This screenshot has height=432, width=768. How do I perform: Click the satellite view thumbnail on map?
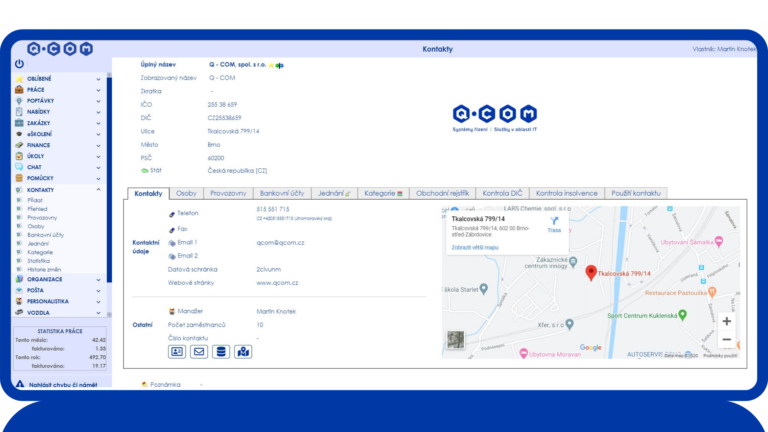456,339
